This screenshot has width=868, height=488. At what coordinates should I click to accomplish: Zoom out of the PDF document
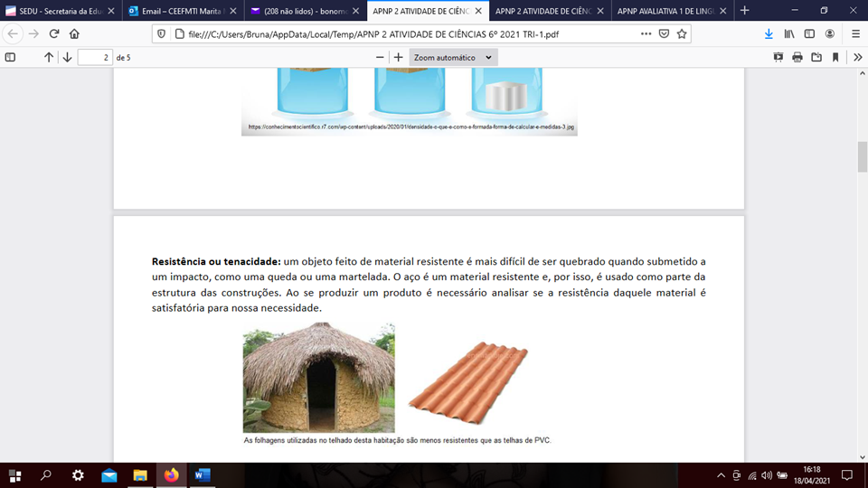point(381,57)
